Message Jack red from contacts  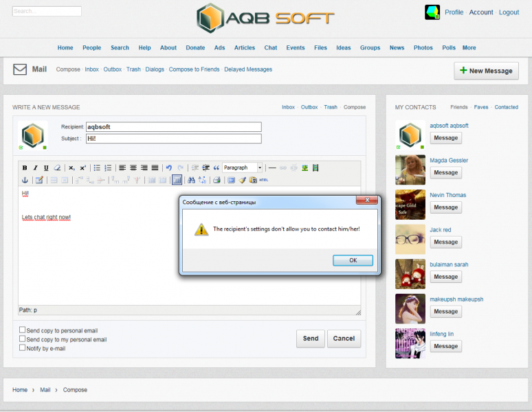(446, 242)
